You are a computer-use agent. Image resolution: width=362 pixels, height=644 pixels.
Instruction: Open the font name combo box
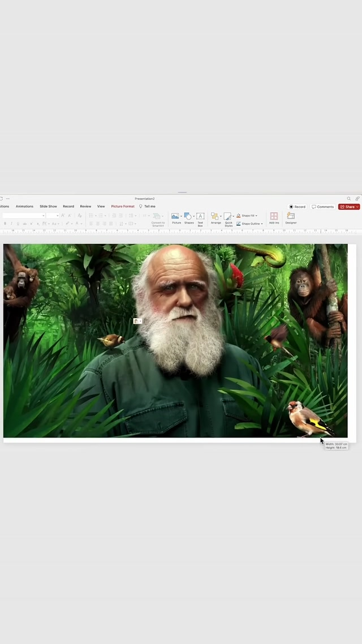pos(23,216)
